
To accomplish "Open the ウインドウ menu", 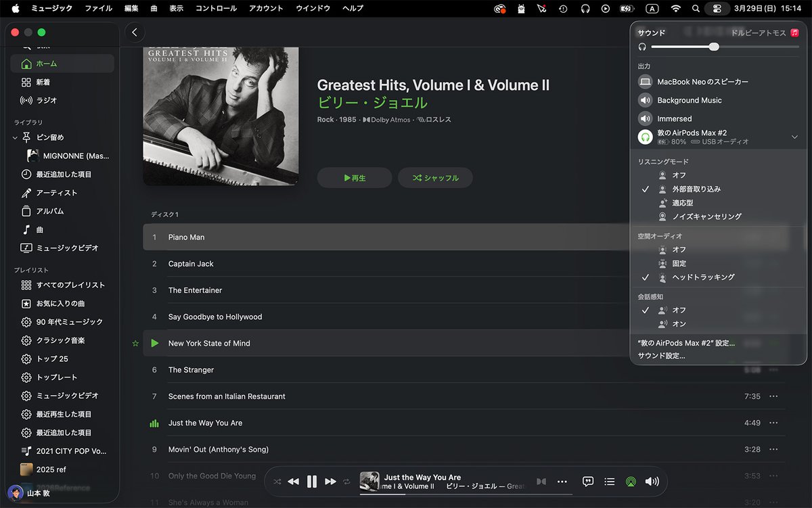I will click(x=313, y=8).
